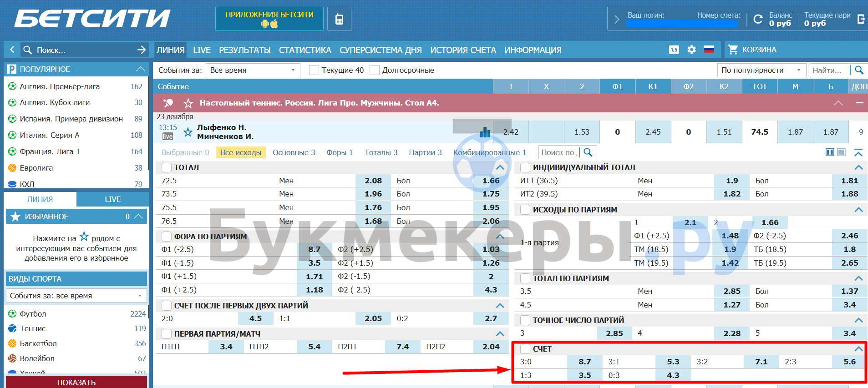Click the Поиск search input field

pyautogui.click(x=82, y=50)
